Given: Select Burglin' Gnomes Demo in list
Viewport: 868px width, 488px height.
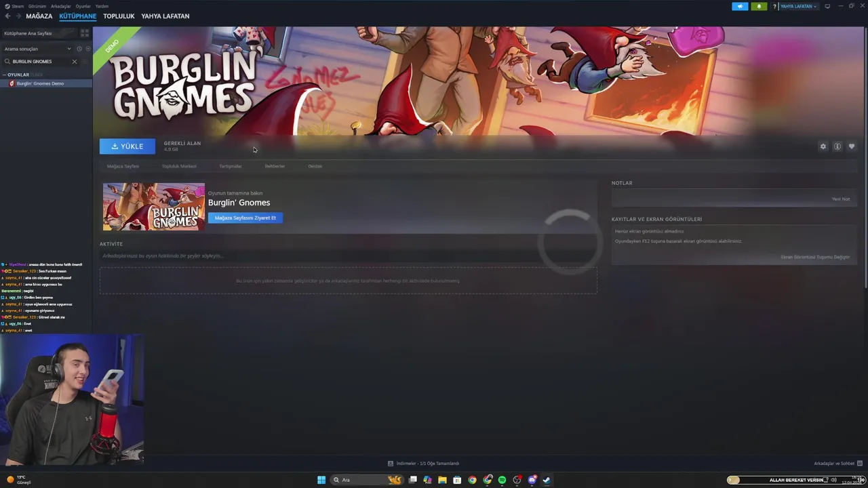Looking at the screenshot, I should coord(46,83).
